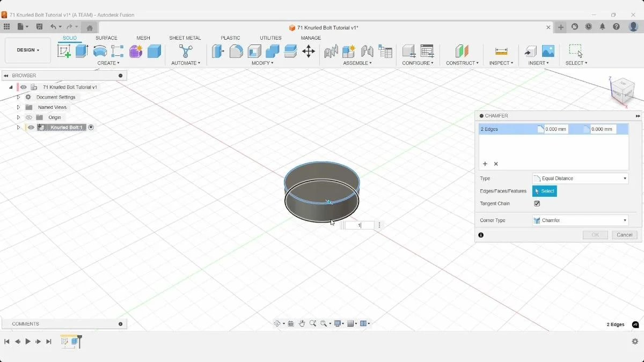Select the Move/Copy tool
This screenshot has width=644, height=362.
click(x=309, y=51)
